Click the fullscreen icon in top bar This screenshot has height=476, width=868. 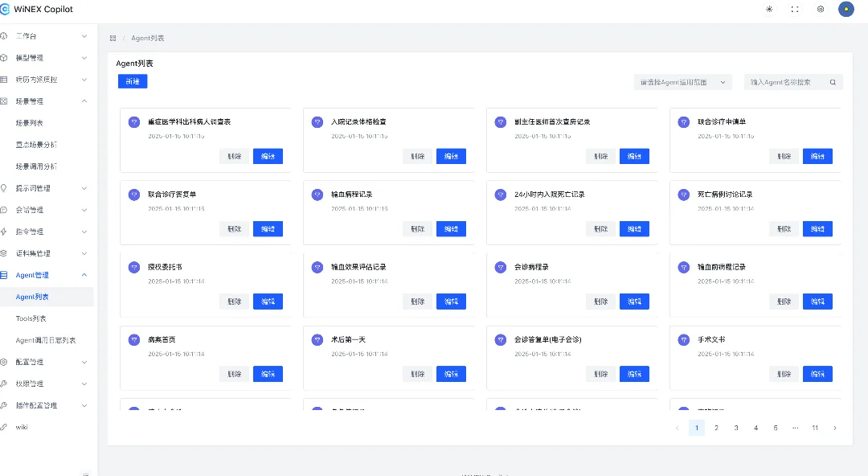(x=795, y=10)
